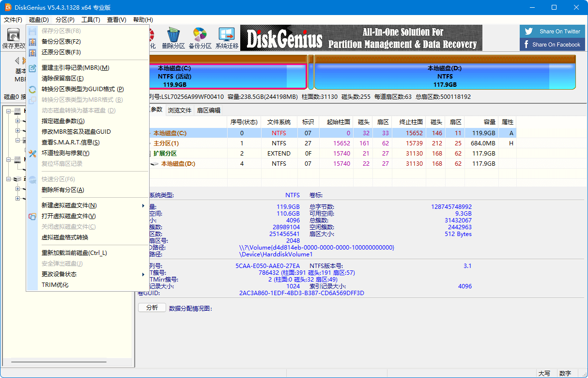The width and height of the screenshot is (588, 378).
Task: Click the gray previous-disk arrow
Action: [17, 61]
